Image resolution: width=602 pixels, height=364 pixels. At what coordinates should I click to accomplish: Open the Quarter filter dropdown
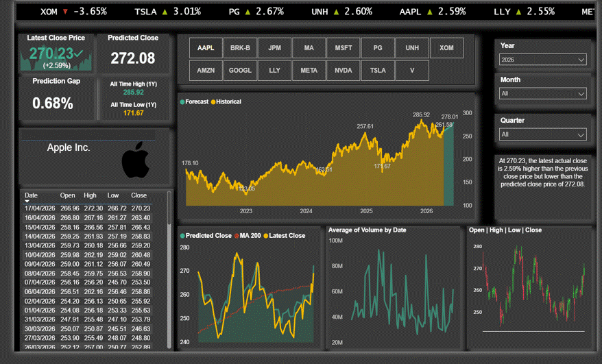pyautogui.click(x=542, y=134)
